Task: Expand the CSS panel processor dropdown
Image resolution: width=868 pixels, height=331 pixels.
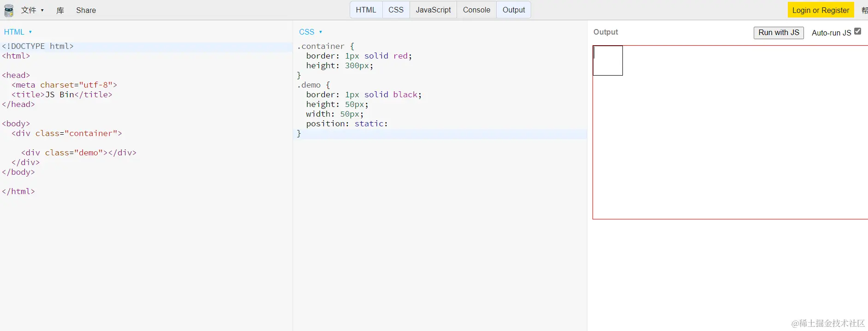Action: tap(311, 32)
